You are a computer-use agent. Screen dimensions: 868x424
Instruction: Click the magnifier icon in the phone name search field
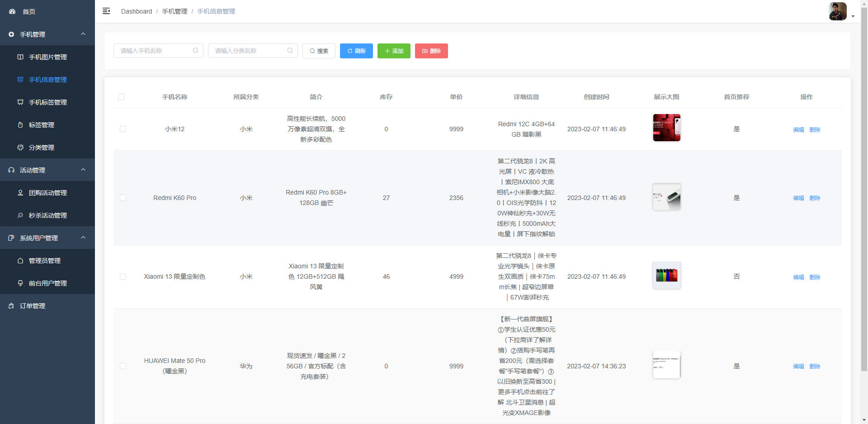coord(195,50)
